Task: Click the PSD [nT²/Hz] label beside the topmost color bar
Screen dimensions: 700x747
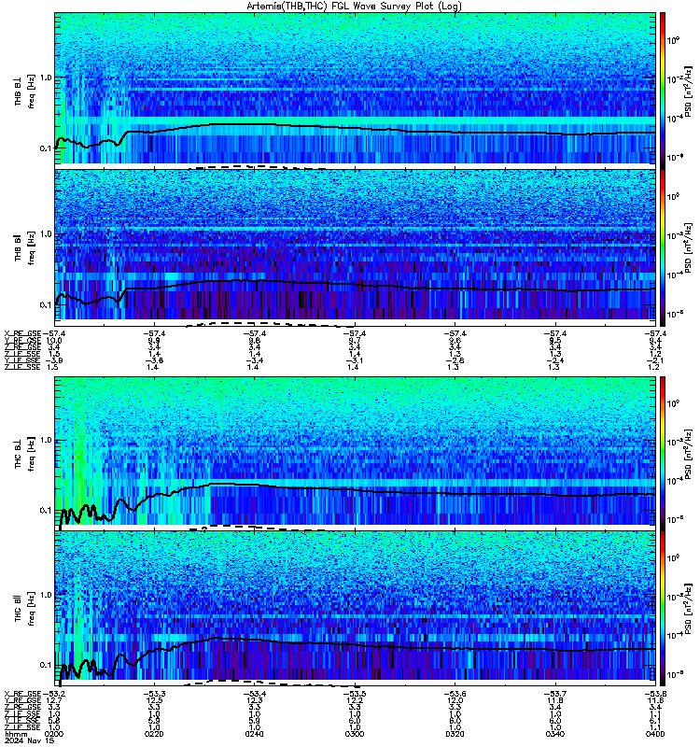Action: [x=690, y=91]
